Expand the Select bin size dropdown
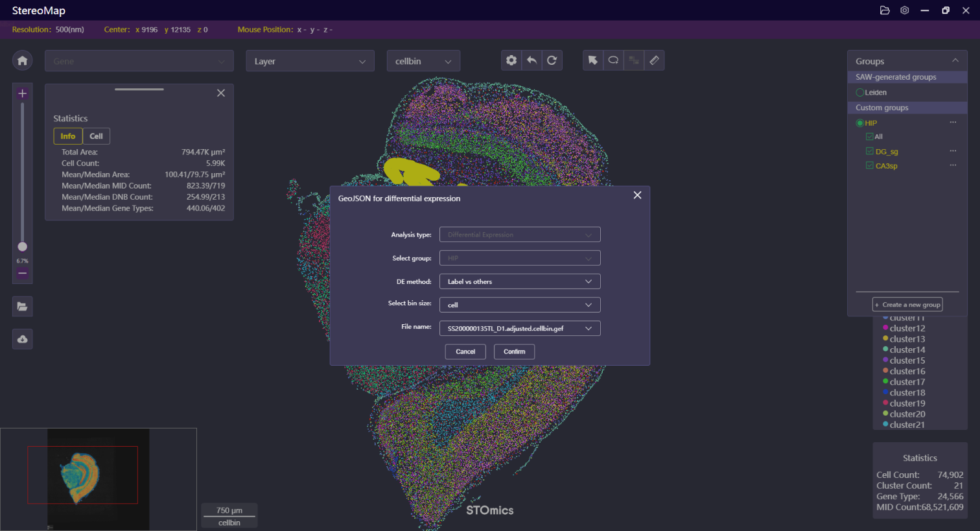This screenshot has height=531, width=980. click(x=520, y=305)
